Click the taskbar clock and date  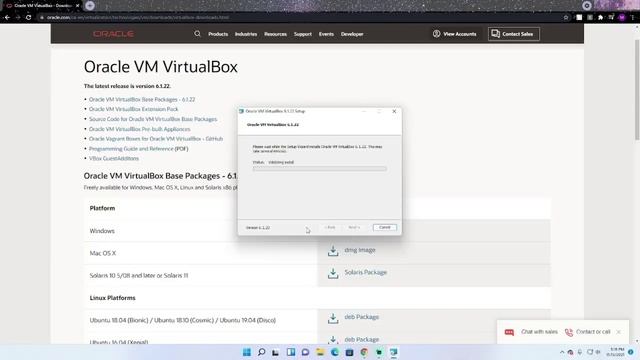(x=616, y=352)
